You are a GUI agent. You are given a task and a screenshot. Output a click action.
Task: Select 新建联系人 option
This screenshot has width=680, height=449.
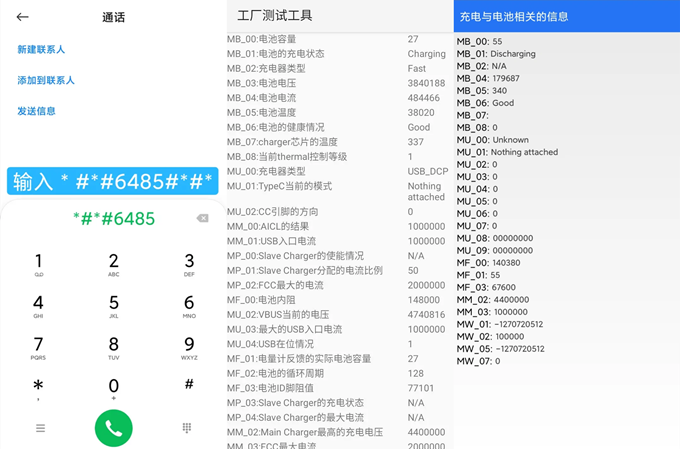coord(41,49)
